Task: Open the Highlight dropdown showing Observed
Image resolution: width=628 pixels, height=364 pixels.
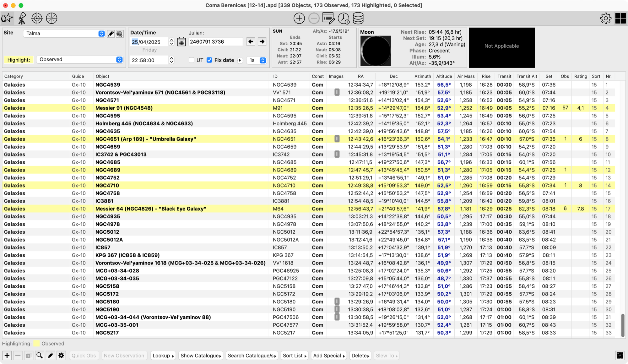Action: click(79, 59)
